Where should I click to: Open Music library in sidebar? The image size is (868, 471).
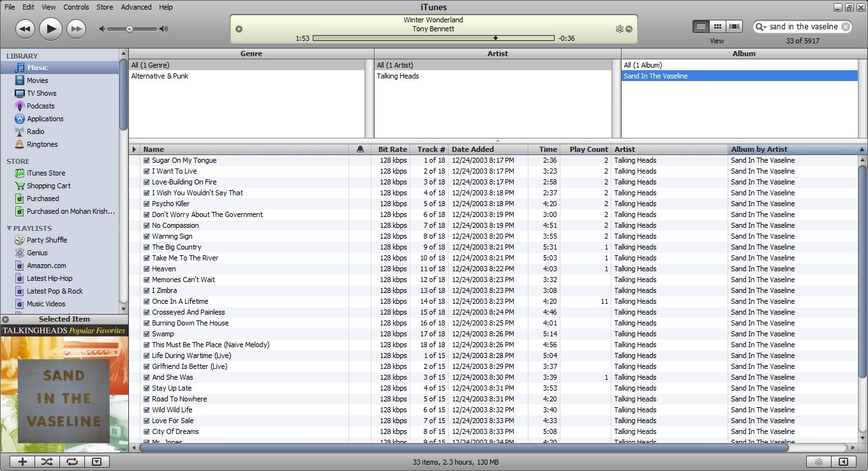pos(60,68)
